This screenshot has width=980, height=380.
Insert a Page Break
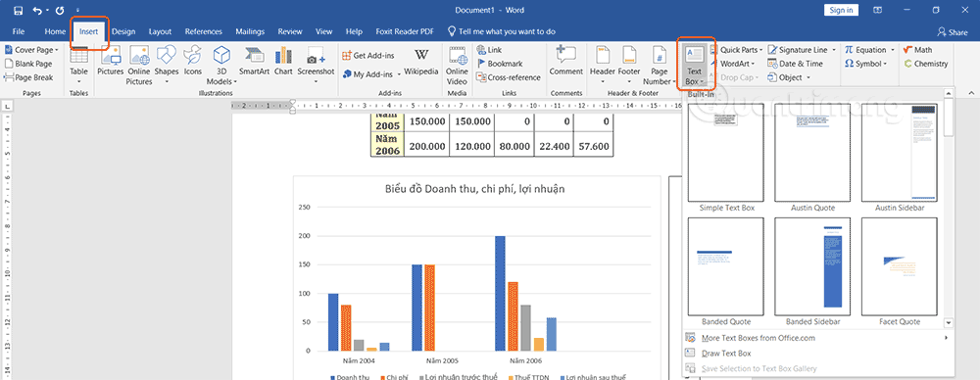coord(28,77)
